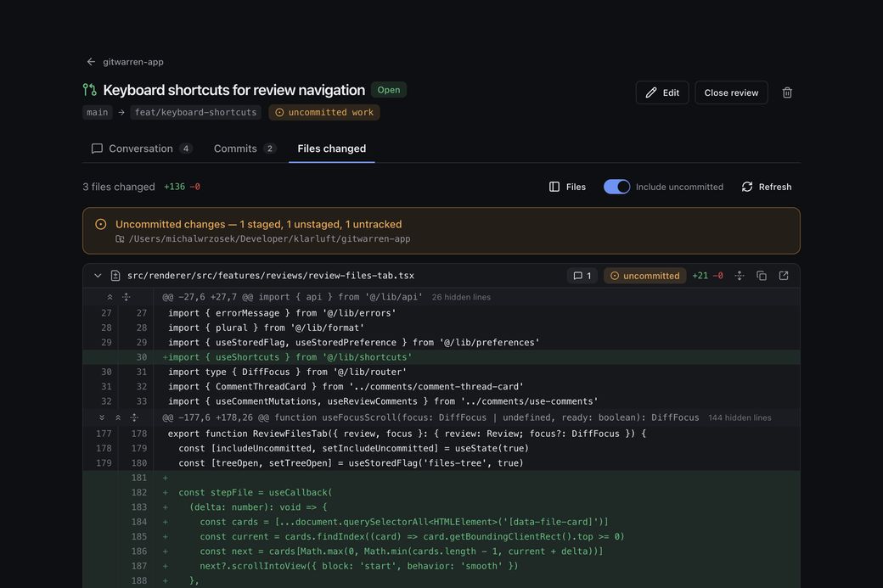
Task: Delete the review with the trash icon
Action: click(787, 92)
